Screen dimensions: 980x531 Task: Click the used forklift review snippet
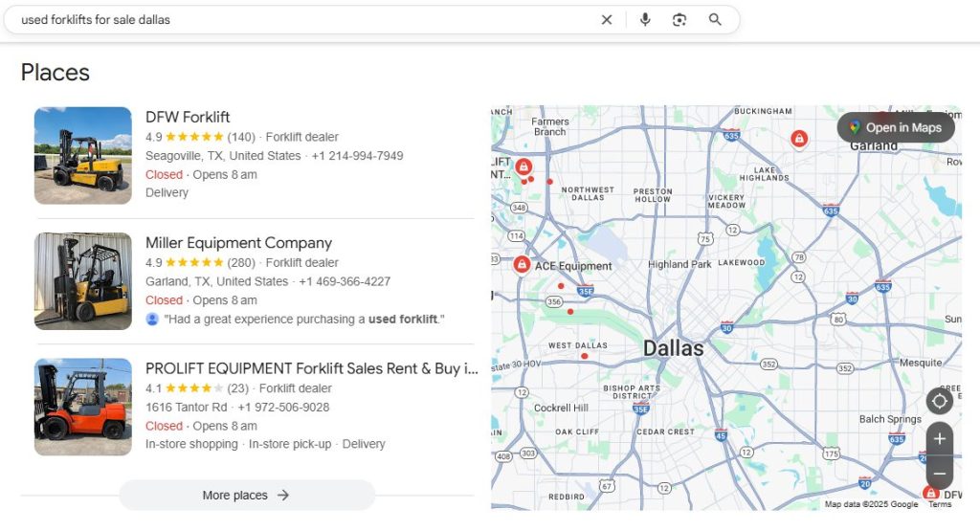point(304,320)
